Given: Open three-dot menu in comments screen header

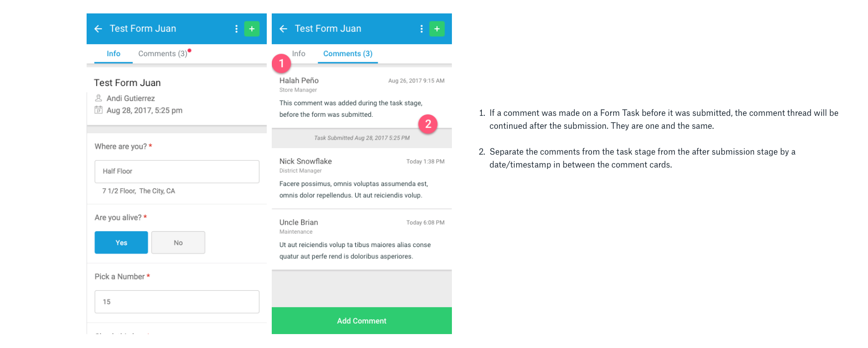Looking at the screenshot, I should tap(422, 29).
